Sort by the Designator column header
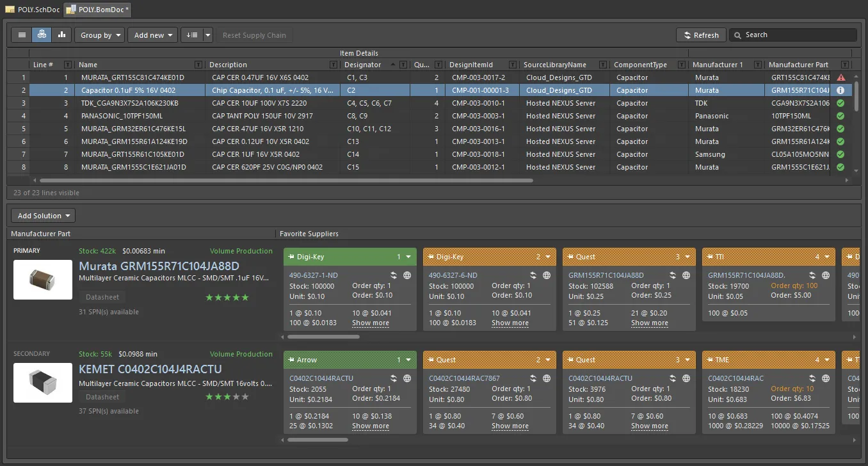Viewport: 868px width, 466px height. pyautogui.click(x=363, y=65)
